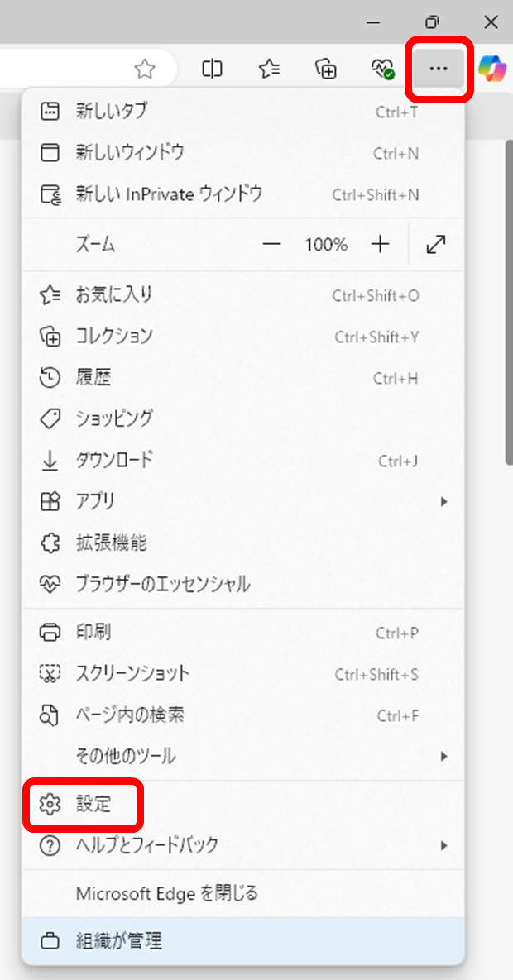Open 拡張機能 menu item
The height and width of the screenshot is (980, 513).
[x=242, y=543]
